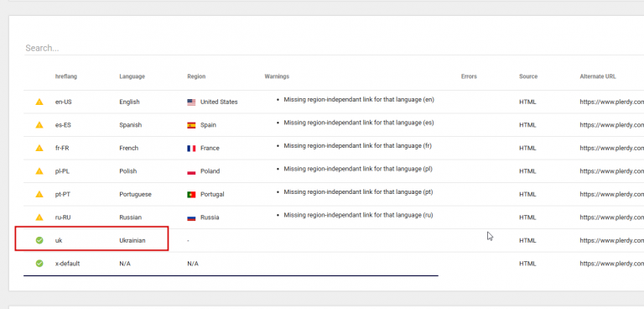Click the Portugal flag icon
Viewport: 644px width, 309px height.
(191, 194)
